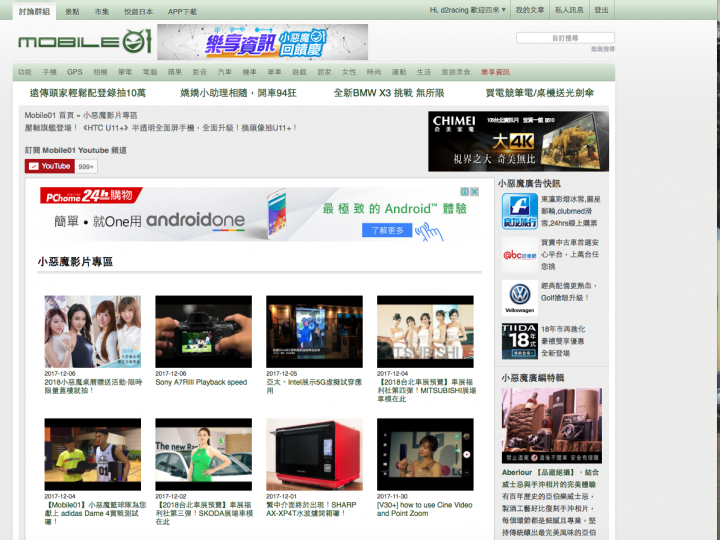
Task: Open the 影音 category
Action: (199, 72)
